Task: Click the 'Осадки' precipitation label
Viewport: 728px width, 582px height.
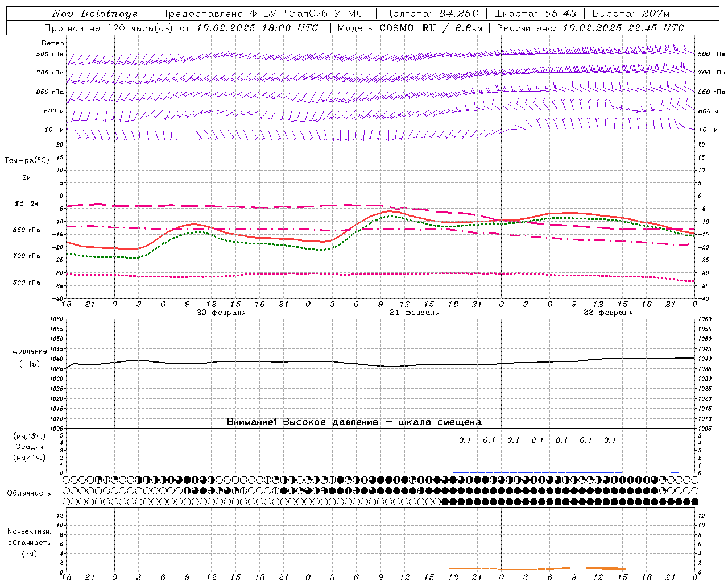Action: (x=30, y=447)
